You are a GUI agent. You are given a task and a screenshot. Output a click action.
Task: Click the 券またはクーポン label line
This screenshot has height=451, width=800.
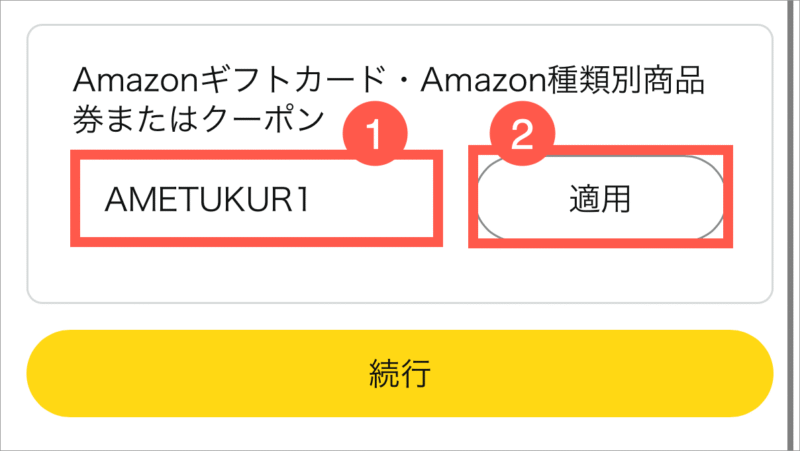click(199, 120)
